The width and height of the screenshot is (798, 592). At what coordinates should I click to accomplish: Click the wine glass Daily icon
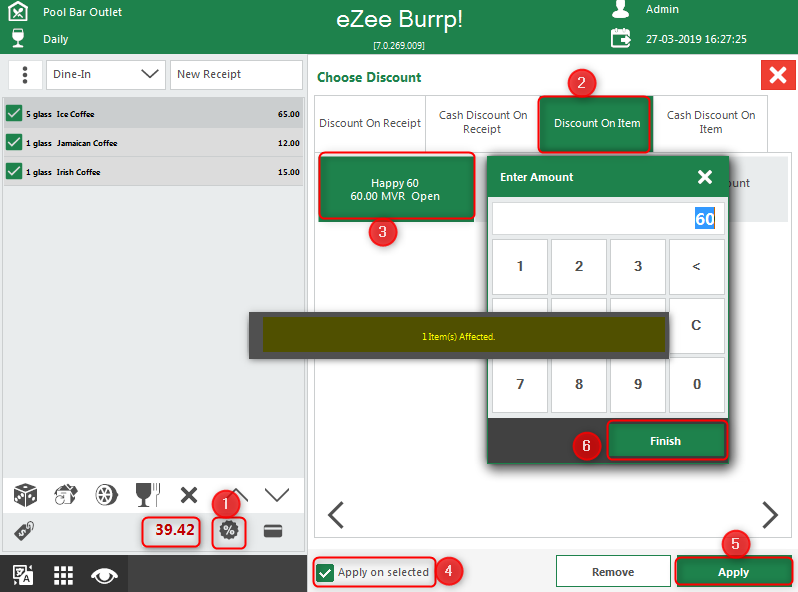click(18, 38)
